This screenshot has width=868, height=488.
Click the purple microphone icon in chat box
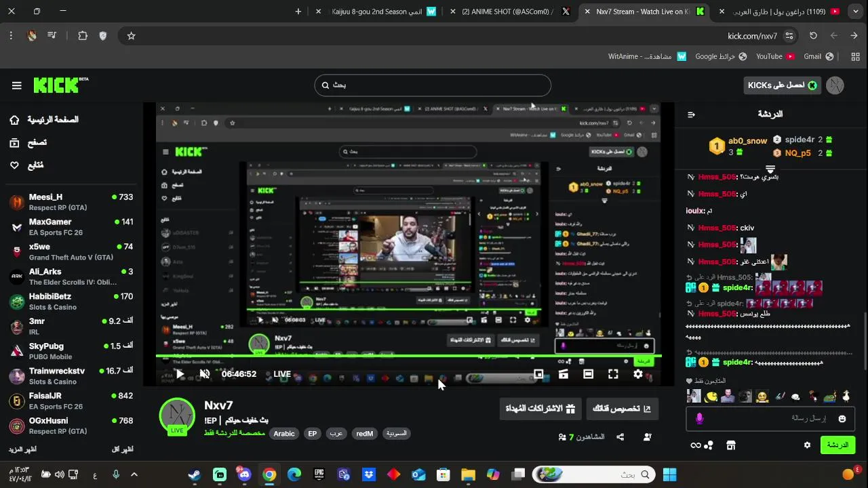(699, 419)
